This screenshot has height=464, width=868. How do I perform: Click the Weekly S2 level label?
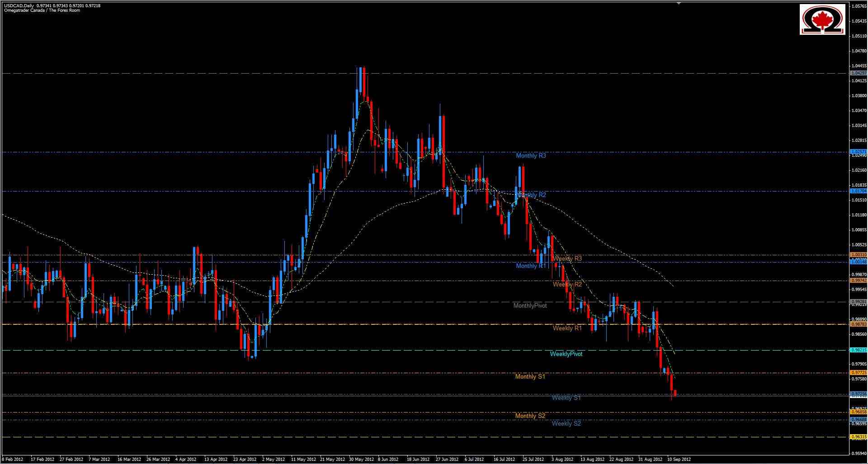click(566, 423)
